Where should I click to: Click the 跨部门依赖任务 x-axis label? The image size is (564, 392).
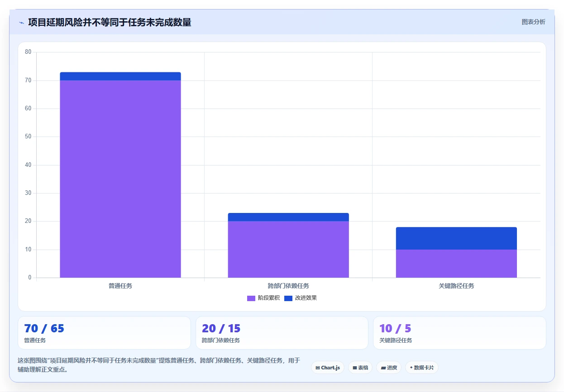288,286
